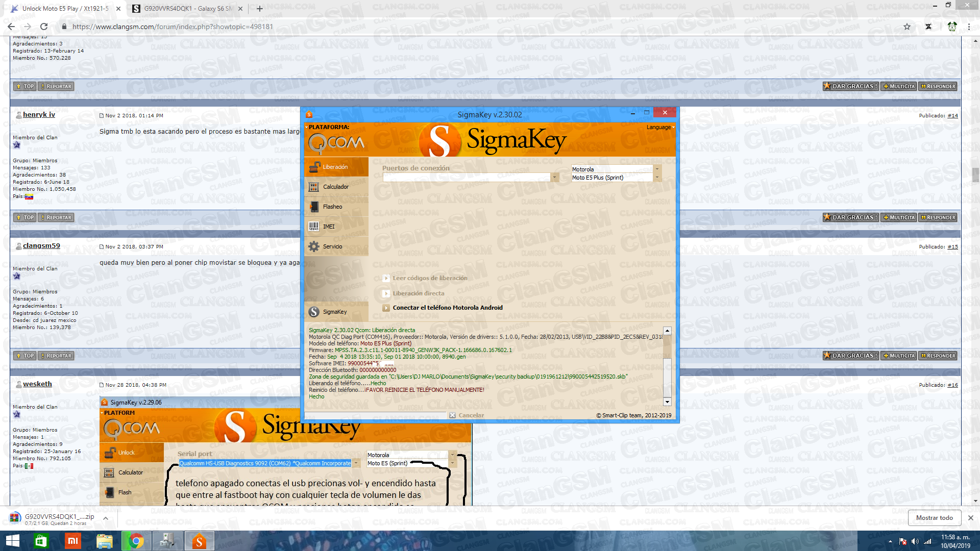Reload the browser page
This screenshot has height=551, width=980.
(44, 27)
